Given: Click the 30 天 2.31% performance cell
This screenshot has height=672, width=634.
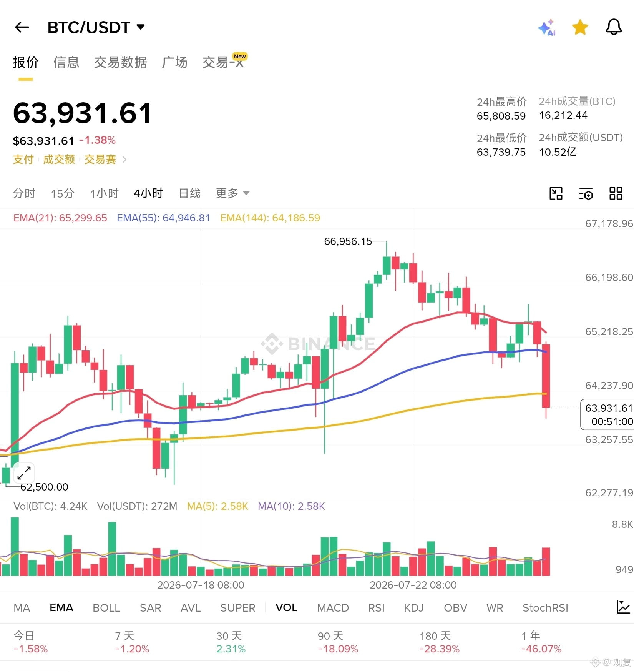Looking at the screenshot, I should click(x=231, y=642).
